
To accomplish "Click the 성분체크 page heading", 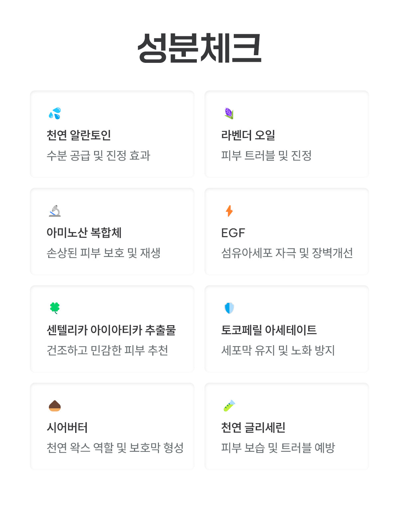I will click(x=199, y=48).
